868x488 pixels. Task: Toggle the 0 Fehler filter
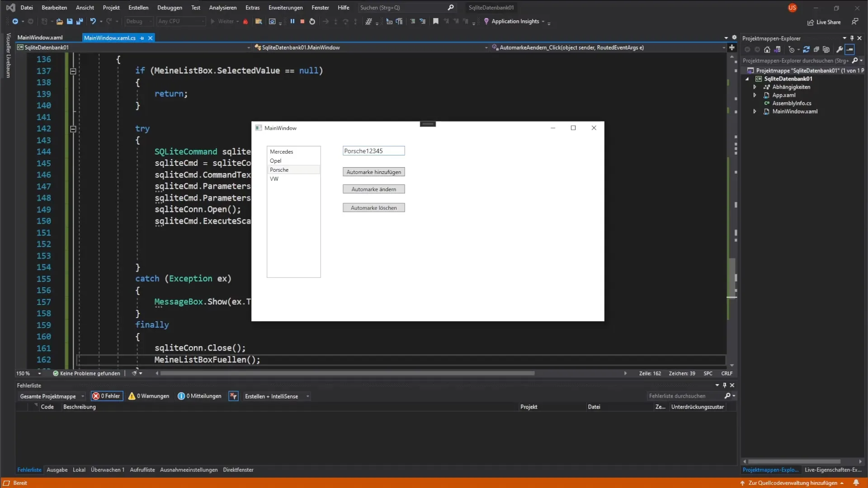[107, 396]
